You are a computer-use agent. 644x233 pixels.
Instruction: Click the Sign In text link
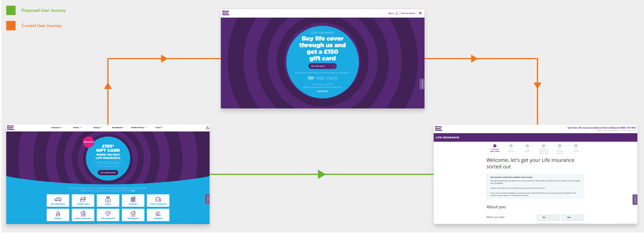[x=391, y=13]
